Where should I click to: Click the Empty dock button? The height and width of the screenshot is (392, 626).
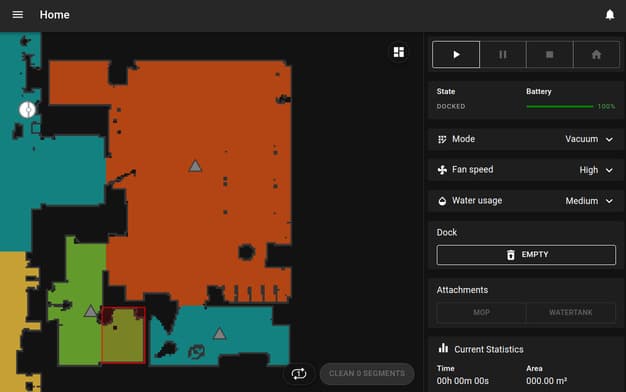526,255
